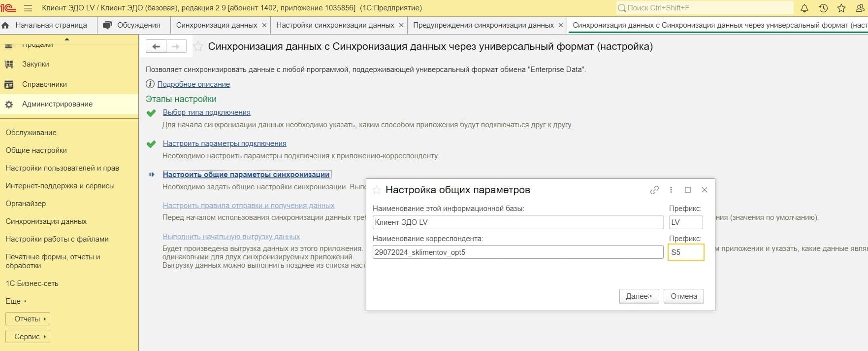The width and height of the screenshot is (868, 351).
Task: Expand the Еще submenu
Action: [x=16, y=301]
